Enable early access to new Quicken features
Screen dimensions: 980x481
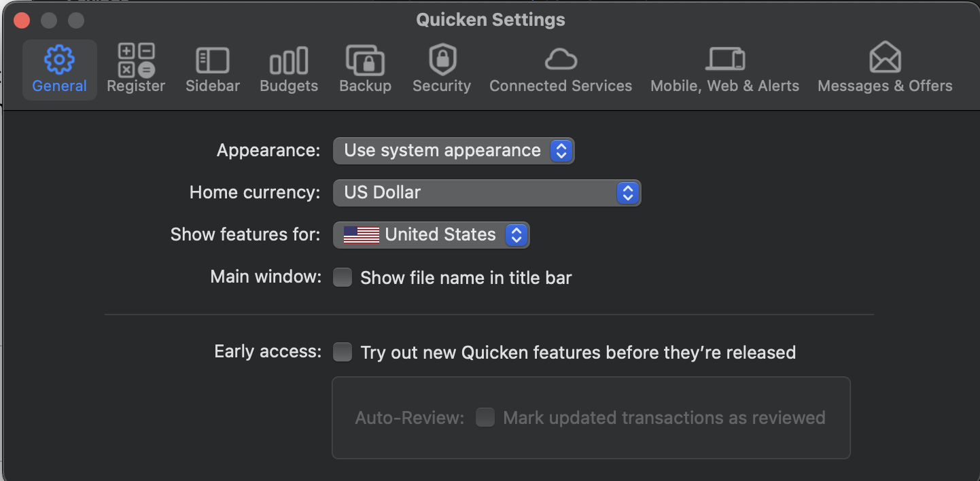pyautogui.click(x=343, y=352)
